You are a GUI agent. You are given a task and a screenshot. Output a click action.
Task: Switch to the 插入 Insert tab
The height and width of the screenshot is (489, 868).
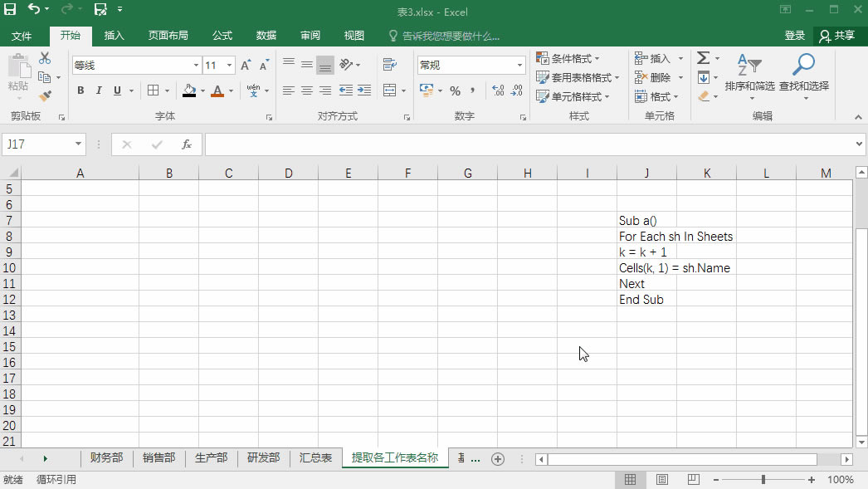coord(114,36)
